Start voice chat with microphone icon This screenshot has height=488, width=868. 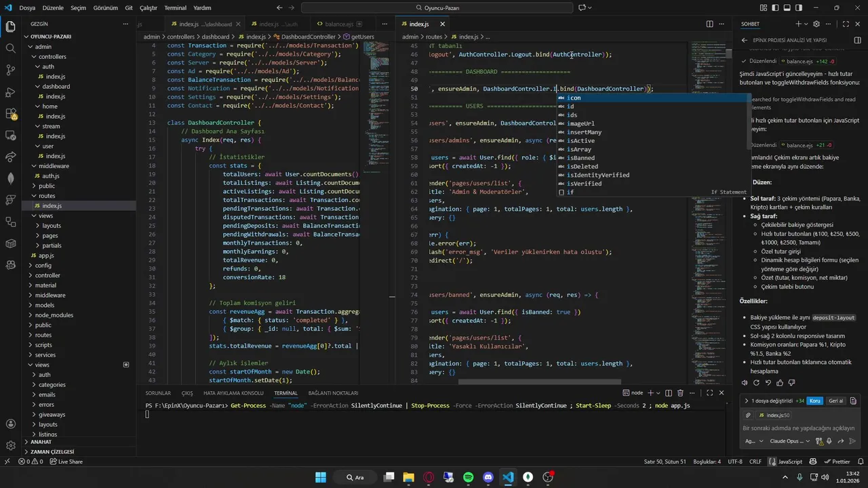tap(829, 441)
